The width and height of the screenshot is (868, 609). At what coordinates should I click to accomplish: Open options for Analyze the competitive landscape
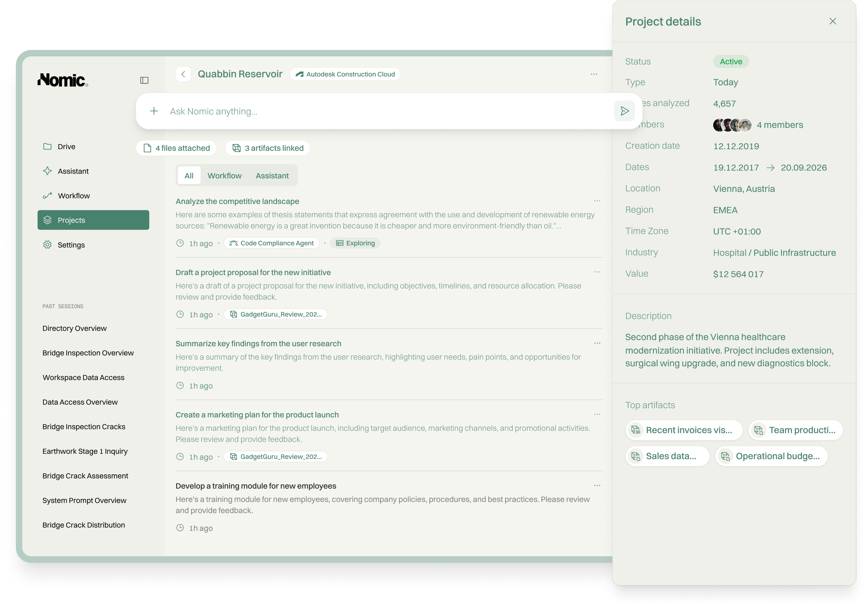click(x=597, y=201)
